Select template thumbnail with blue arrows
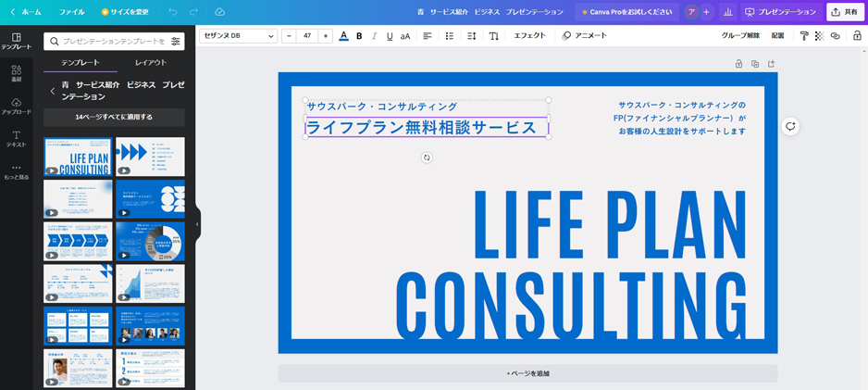 (150, 157)
